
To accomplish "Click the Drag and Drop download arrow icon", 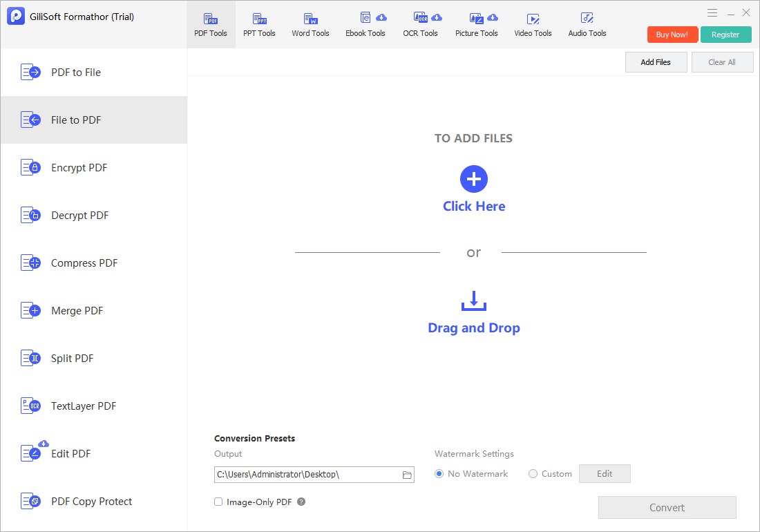I will pos(473,301).
